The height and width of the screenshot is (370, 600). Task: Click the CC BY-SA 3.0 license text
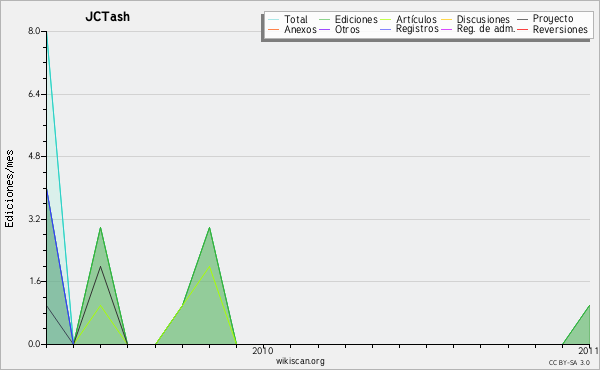(569, 362)
